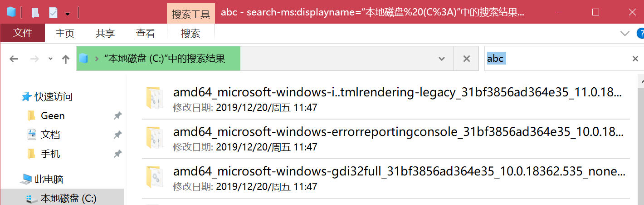
Task: Expand the address bar path chevron
Action: point(96,59)
